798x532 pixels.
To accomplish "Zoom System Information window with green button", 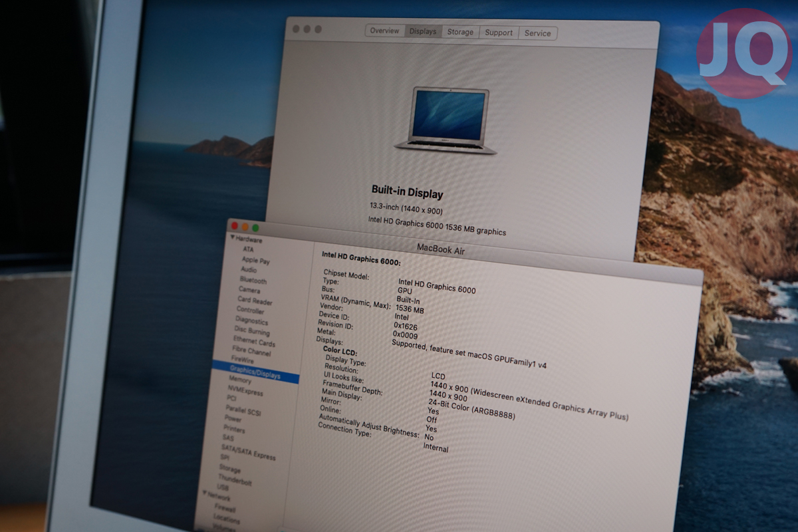I will click(x=255, y=229).
